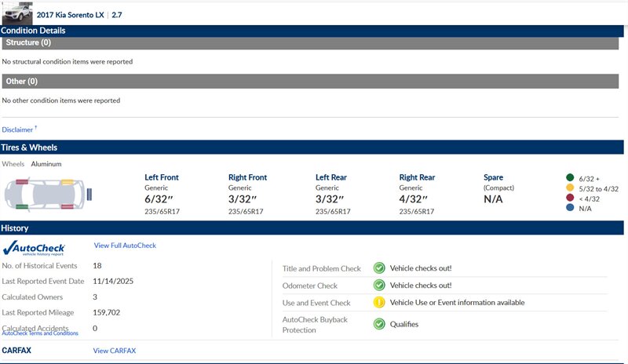
Task: Select the History section header bar
Action: pos(314,228)
